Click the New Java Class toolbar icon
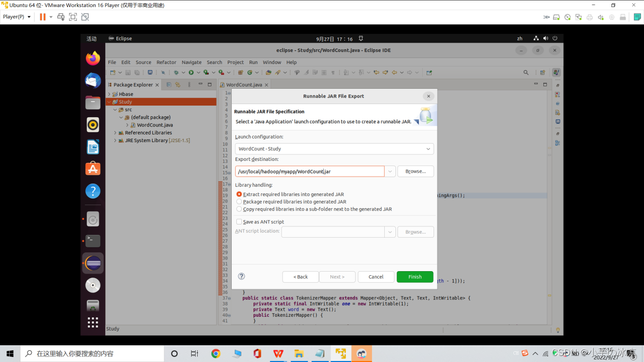This screenshot has width=644, height=362. click(x=250, y=73)
